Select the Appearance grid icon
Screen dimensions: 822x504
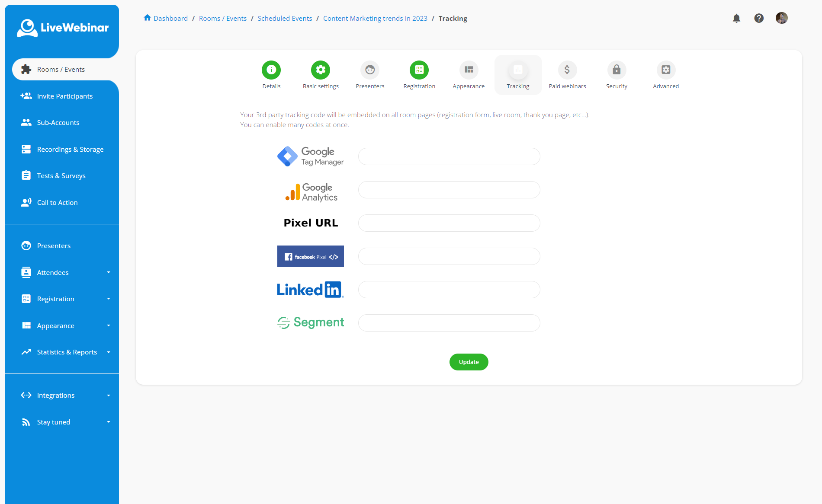point(469,70)
